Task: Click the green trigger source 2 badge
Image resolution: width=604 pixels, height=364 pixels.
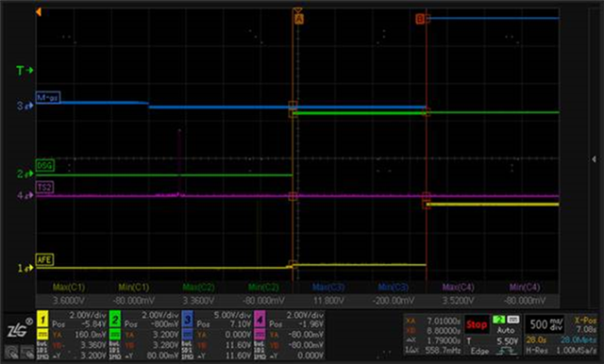Action: (x=499, y=320)
